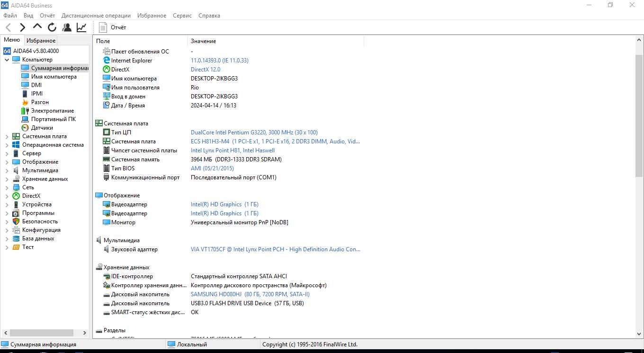The image size is (644, 353).
Task: Open the SAMSUNG HD080HJ disk link
Action: 250,294
